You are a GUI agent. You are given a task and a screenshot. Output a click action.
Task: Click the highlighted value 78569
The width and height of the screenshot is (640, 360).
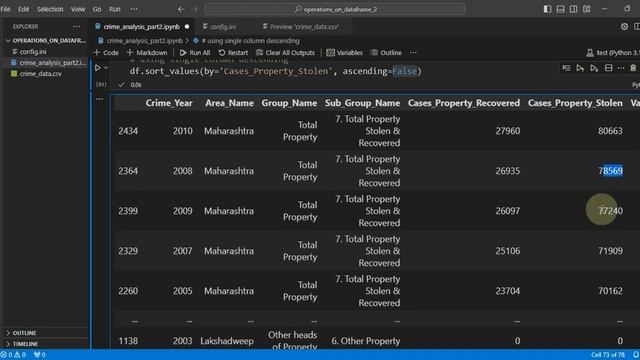[610, 171]
